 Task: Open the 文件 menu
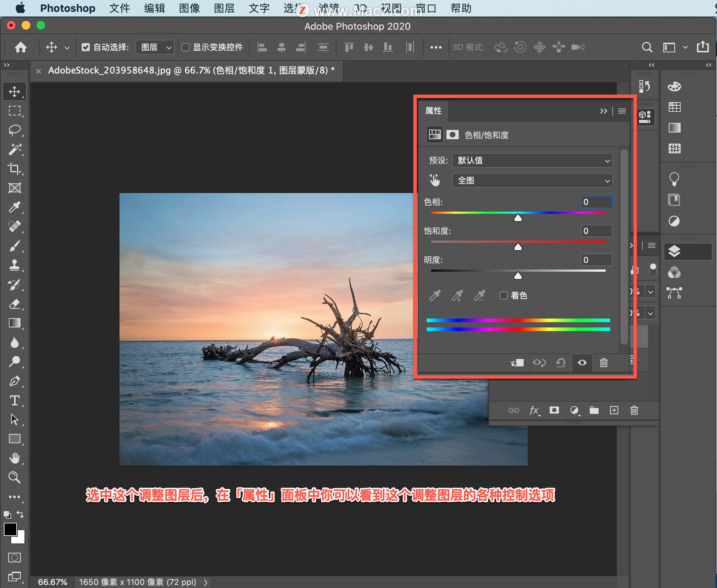click(x=119, y=8)
